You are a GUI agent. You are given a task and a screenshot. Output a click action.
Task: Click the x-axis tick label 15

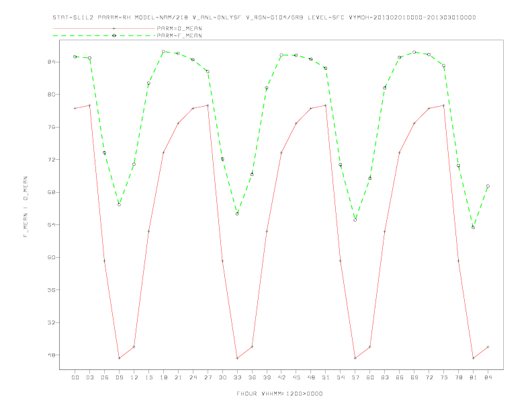click(x=149, y=377)
